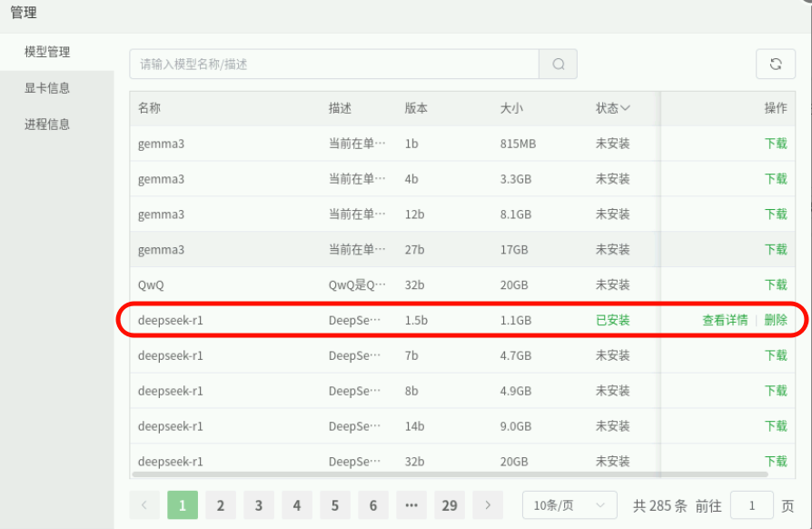This screenshot has width=812, height=529.
Task: Select page 1 button
Action: click(x=183, y=505)
